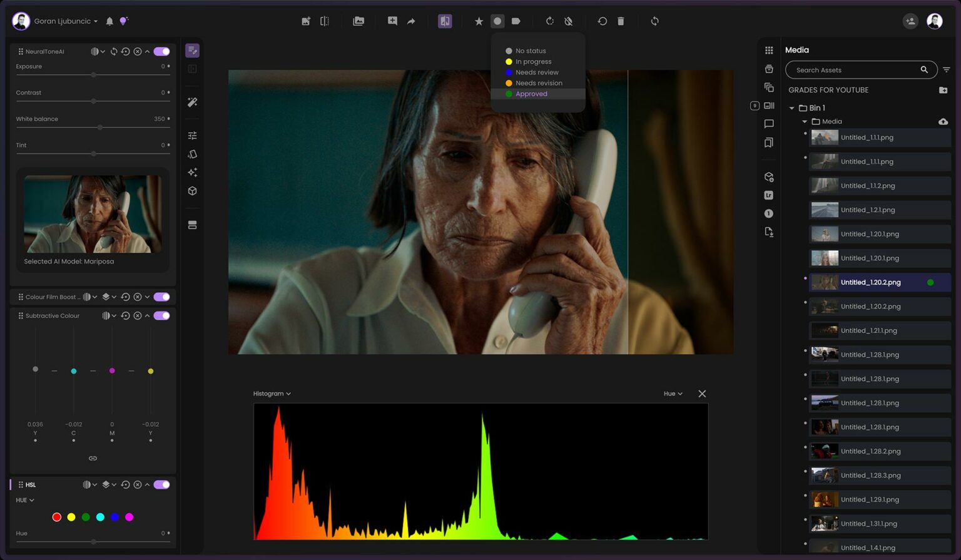Screen dimensions: 961x560
Task: Disable the HSL adjustment
Action: 161,484
